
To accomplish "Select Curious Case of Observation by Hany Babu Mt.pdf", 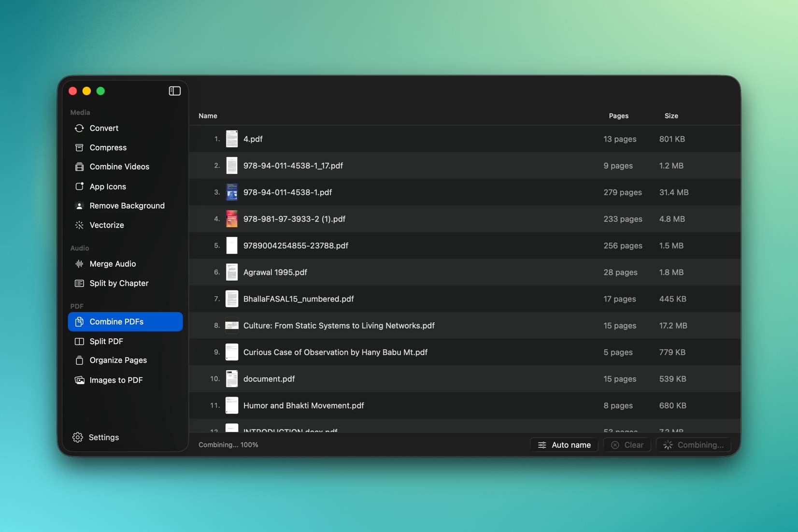I will [335, 352].
